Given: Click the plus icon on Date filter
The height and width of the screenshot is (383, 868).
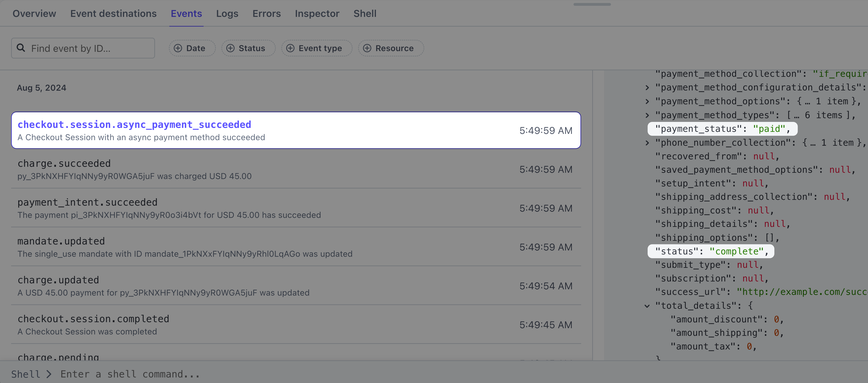Looking at the screenshot, I should (178, 48).
